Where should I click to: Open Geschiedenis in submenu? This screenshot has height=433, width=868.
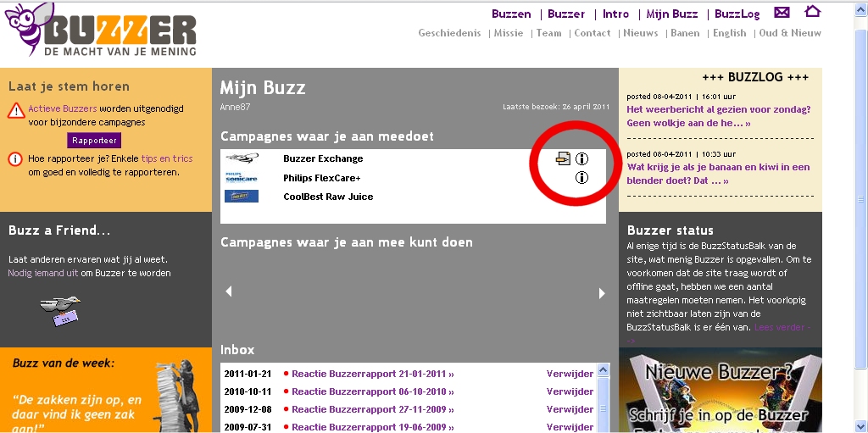449,33
